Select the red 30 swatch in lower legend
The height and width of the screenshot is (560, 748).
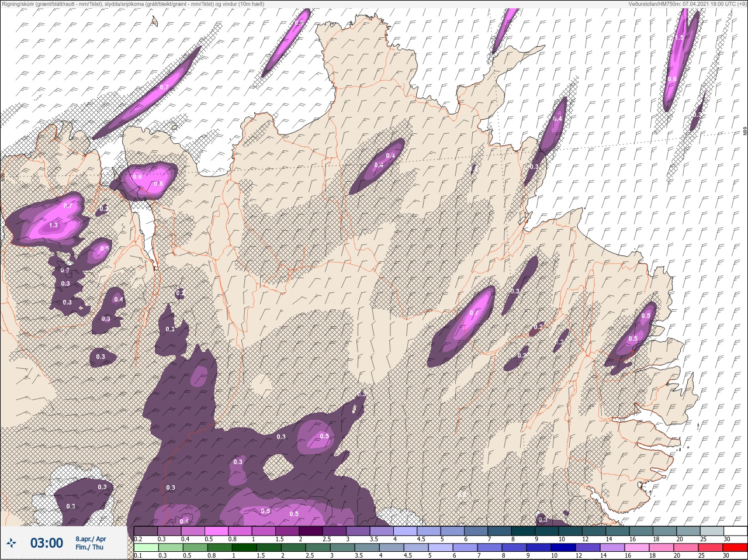pos(735,548)
